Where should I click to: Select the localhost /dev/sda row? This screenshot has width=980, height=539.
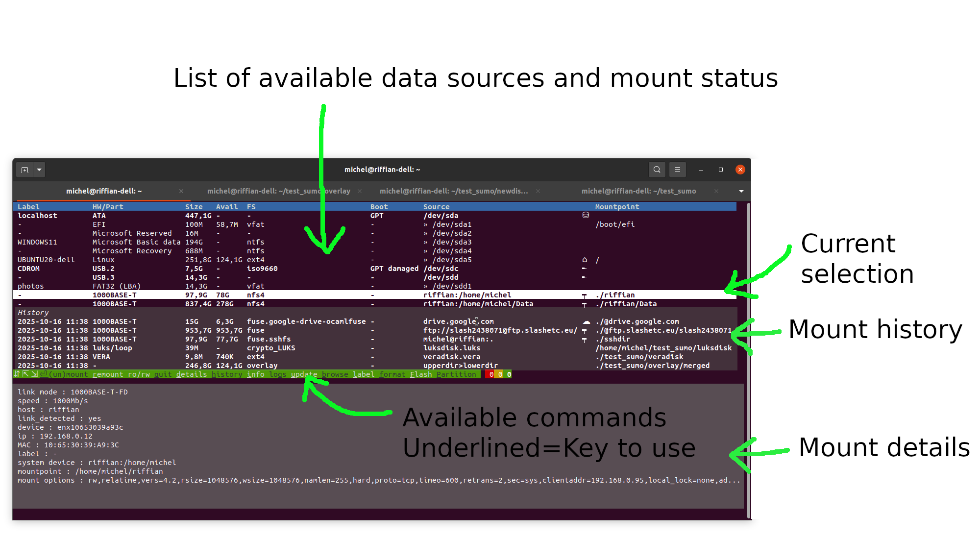coord(375,216)
